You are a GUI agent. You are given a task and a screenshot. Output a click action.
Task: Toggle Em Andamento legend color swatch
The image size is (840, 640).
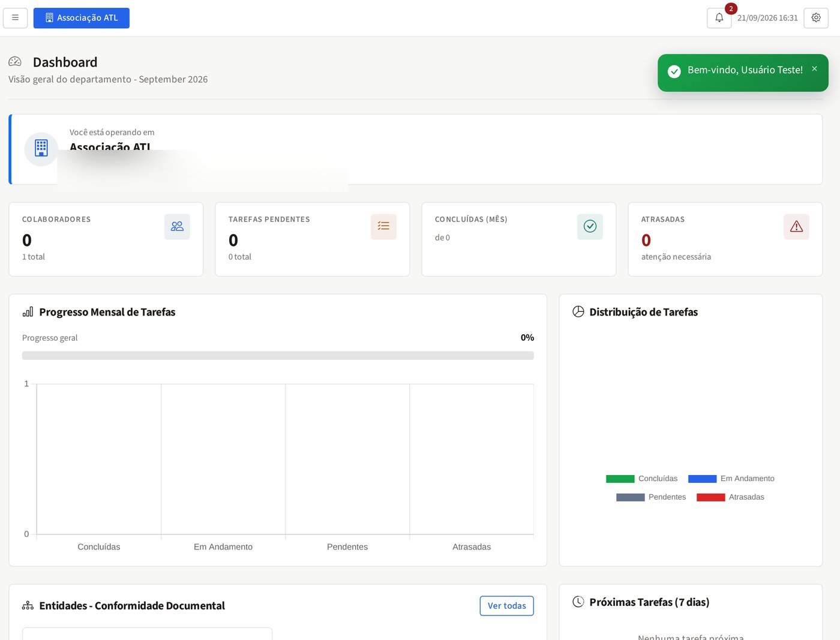(703, 479)
